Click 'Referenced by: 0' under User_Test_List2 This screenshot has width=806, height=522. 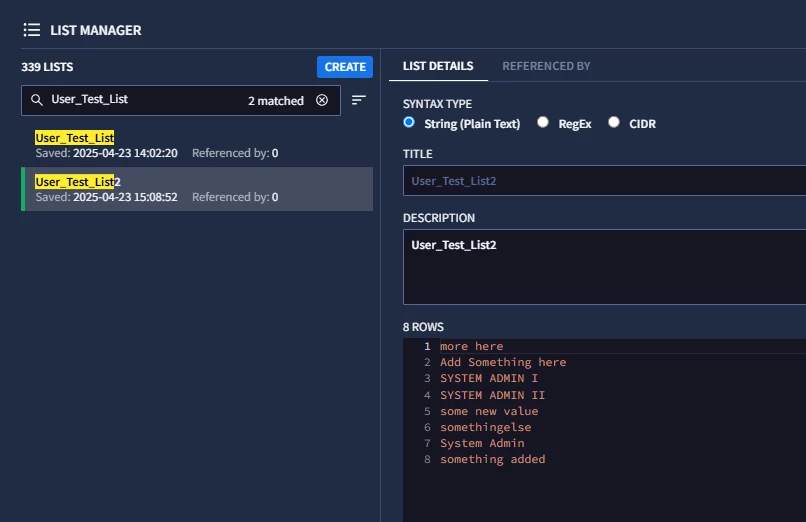[235, 197]
